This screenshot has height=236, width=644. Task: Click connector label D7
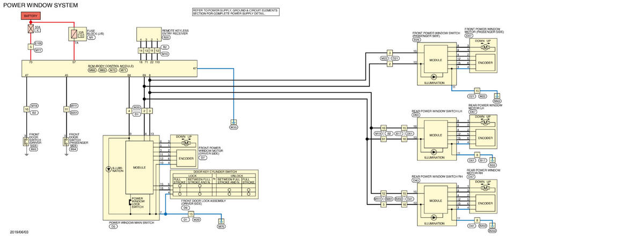[203, 158]
